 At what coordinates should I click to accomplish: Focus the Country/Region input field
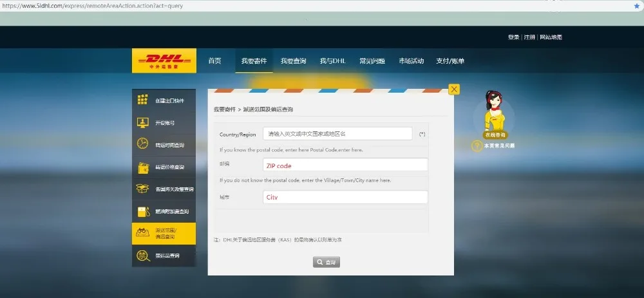(x=337, y=133)
